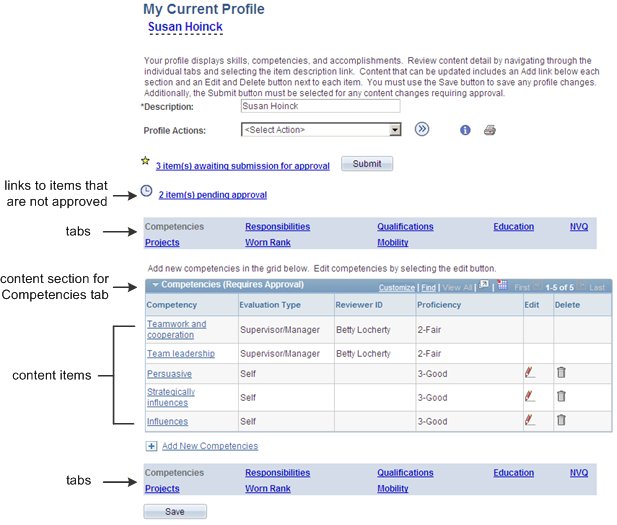Click the 1-5 of 5 row counter
The width and height of the screenshot is (617, 525).
point(560,288)
